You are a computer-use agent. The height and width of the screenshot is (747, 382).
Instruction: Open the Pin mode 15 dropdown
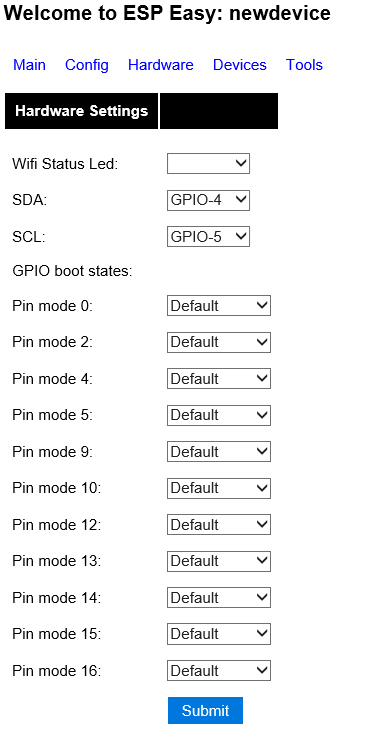[219, 634]
